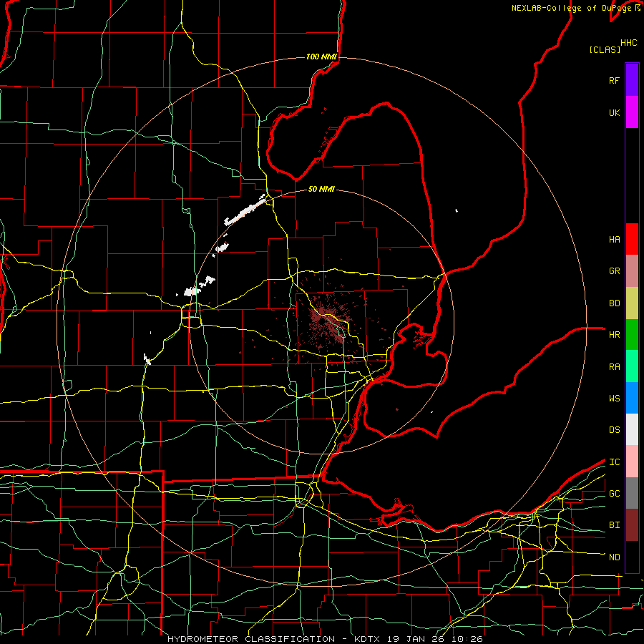Click the RF purple legend swatch
644x644 pixels.
click(632, 80)
